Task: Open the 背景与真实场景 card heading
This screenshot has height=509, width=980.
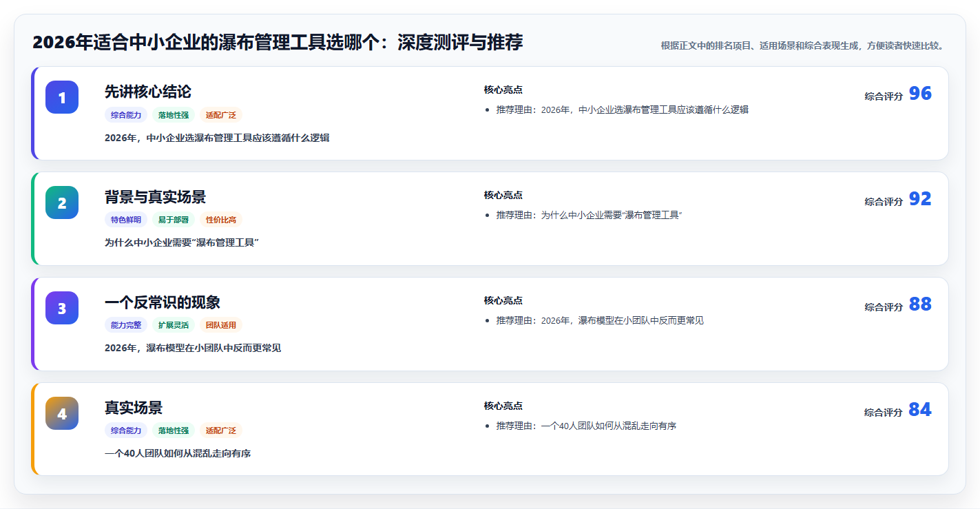Action: 155,197
